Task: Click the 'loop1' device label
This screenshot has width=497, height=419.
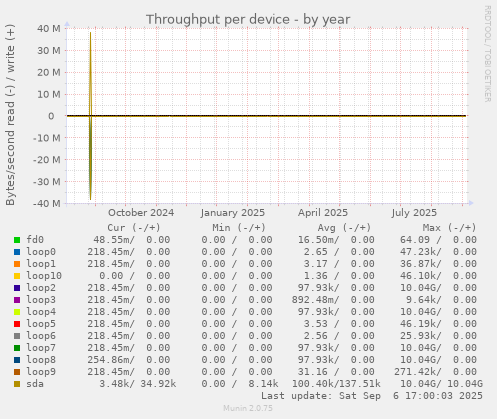Action: [41, 264]
